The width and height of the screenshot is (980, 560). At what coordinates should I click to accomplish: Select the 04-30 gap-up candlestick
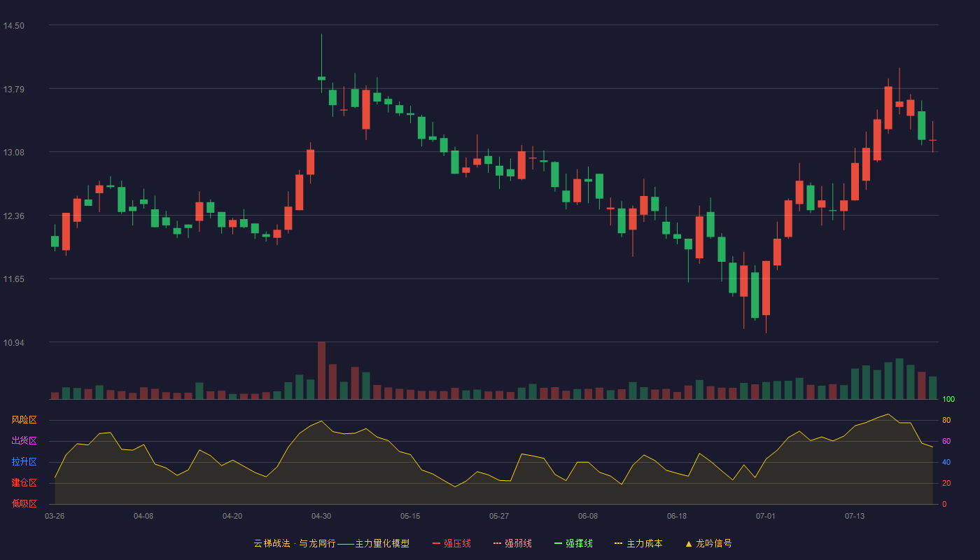click(321, 78)
